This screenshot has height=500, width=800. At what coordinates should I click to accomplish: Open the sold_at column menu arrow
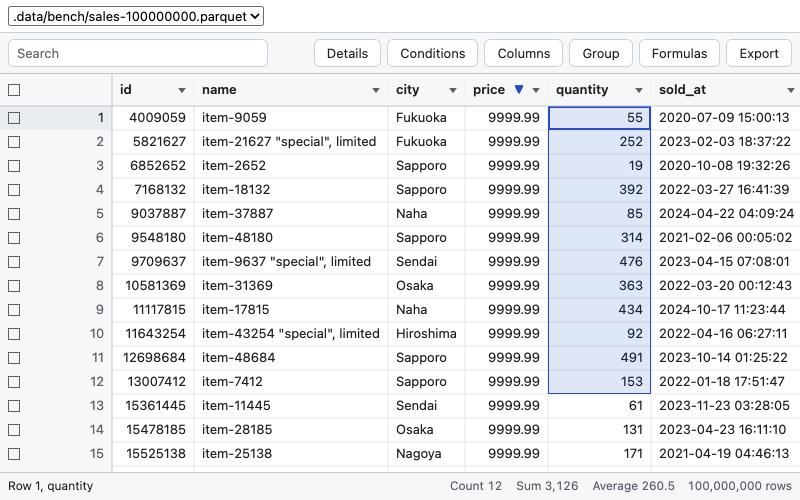790,90
